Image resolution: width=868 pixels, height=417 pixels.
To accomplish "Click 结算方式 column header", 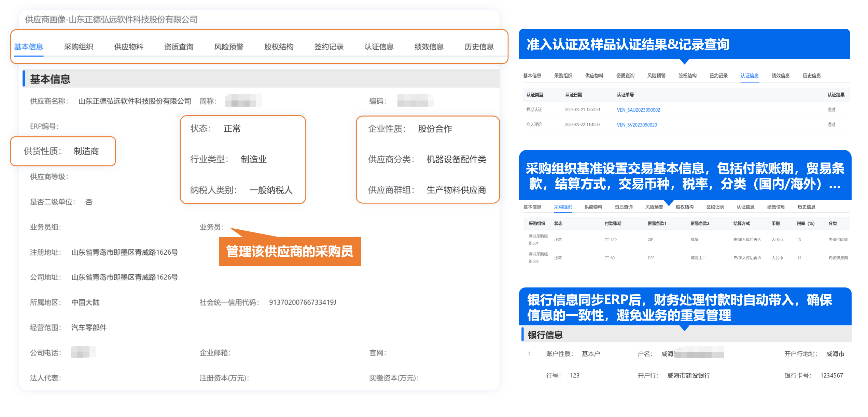I will pos(742,224).
